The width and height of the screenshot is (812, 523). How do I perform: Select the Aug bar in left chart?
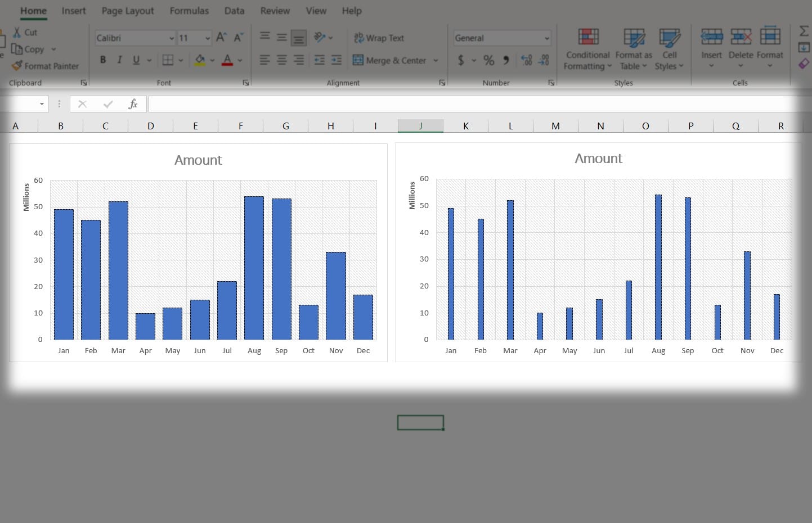pos(254,268)
